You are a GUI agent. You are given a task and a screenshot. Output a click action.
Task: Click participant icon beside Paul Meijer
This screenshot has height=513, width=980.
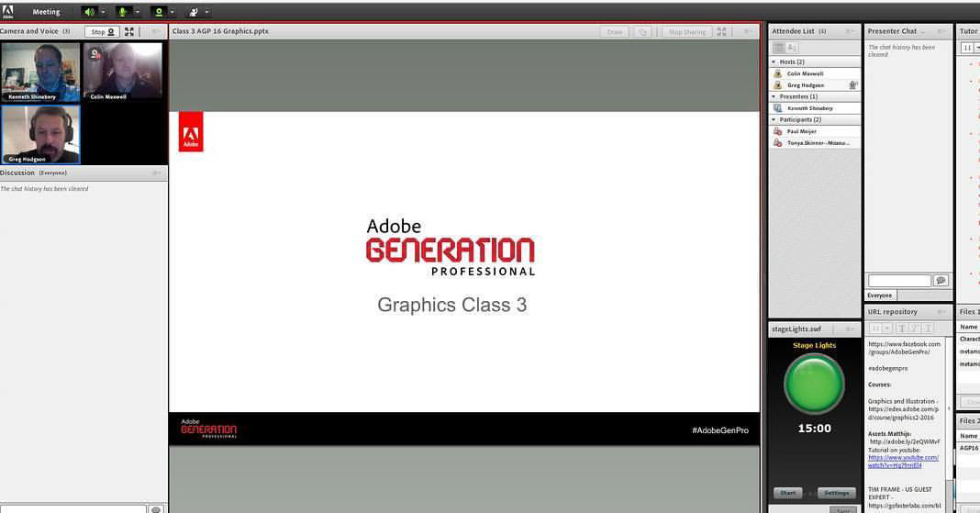point(777,131)
